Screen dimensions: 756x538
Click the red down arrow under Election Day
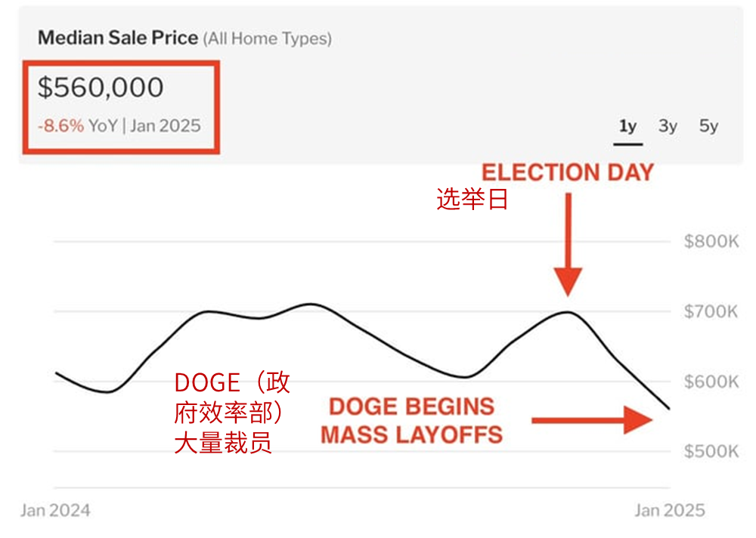click(568, 244)
